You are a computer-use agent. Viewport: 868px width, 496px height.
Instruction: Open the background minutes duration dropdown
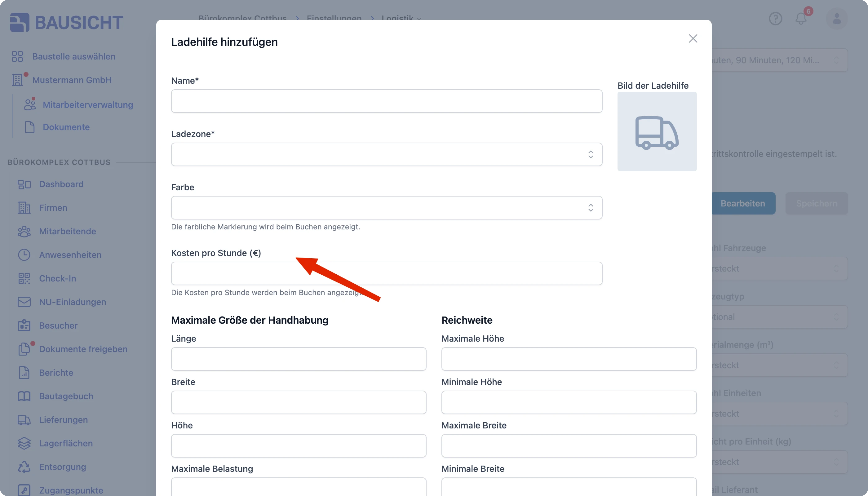coord(779,60)
